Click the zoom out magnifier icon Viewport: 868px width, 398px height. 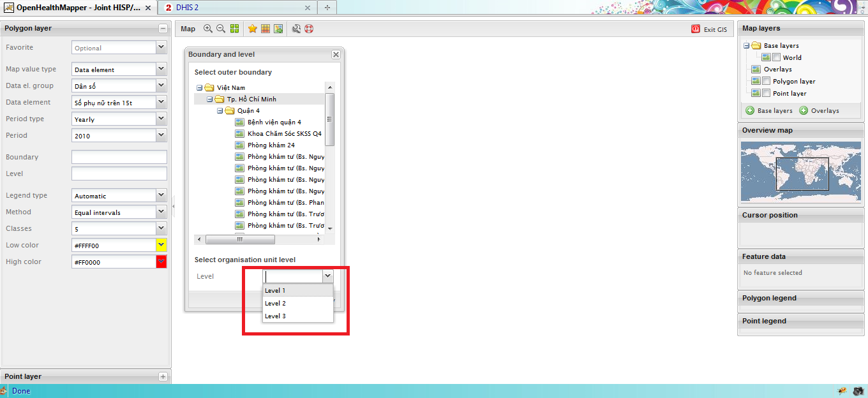point(221,29)
